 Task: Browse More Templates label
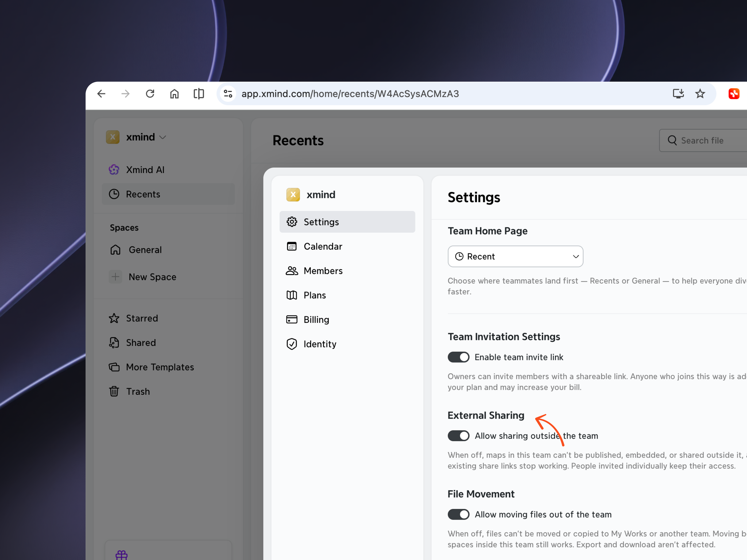(x=160, y=367)
